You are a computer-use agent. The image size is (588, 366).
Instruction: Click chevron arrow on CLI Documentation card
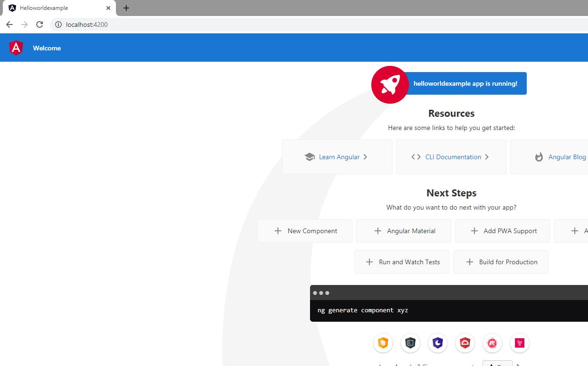(x=487, y=157)
